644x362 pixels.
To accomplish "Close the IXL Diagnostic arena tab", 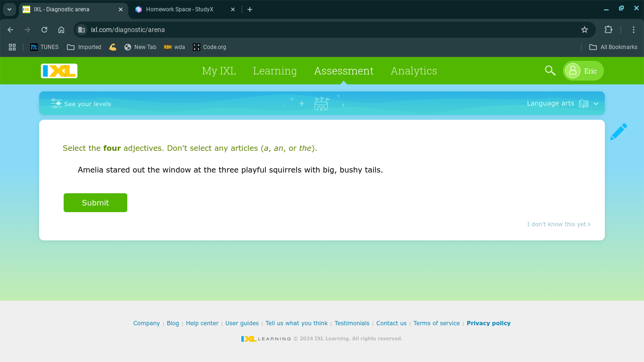I will point(121,9).
